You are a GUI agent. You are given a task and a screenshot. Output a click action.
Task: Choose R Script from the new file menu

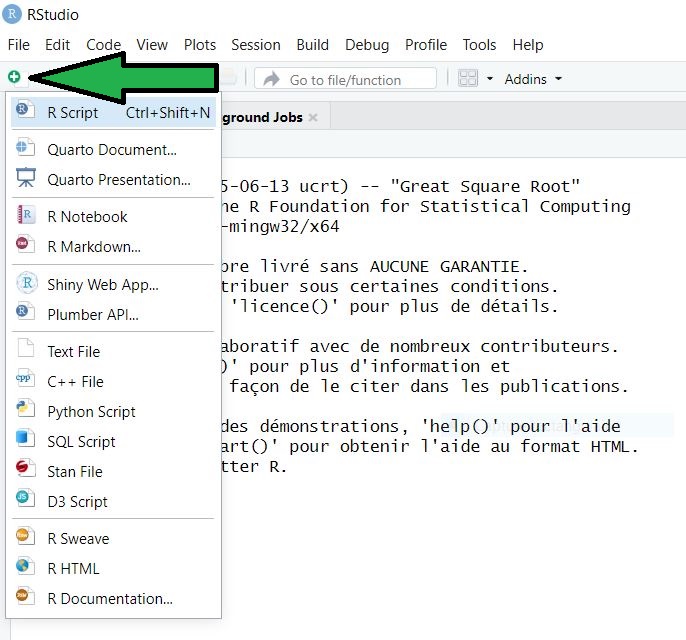[x=113, y=112]
